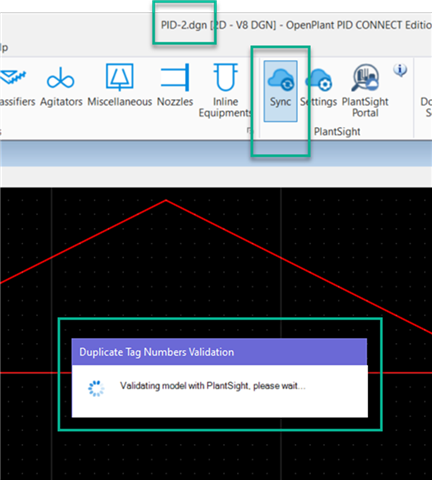
Task: Click the 'Validating model with PlantSight' message
Action: 213,386
